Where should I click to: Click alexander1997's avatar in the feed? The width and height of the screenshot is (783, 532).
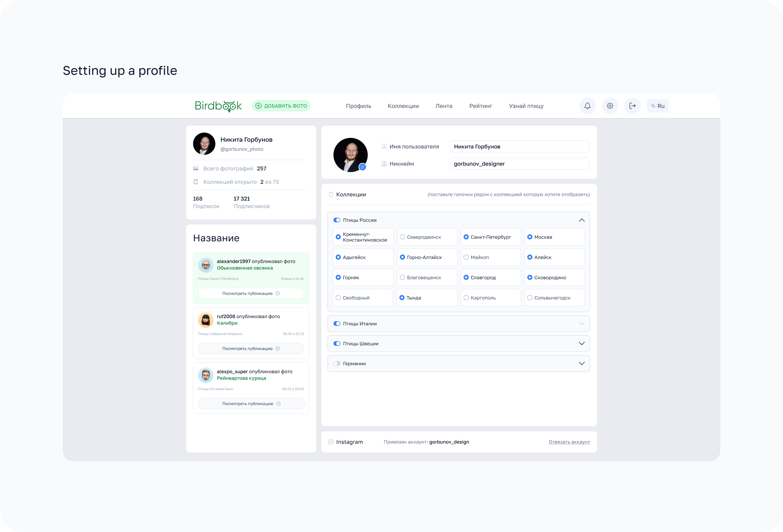pos(205,265)
